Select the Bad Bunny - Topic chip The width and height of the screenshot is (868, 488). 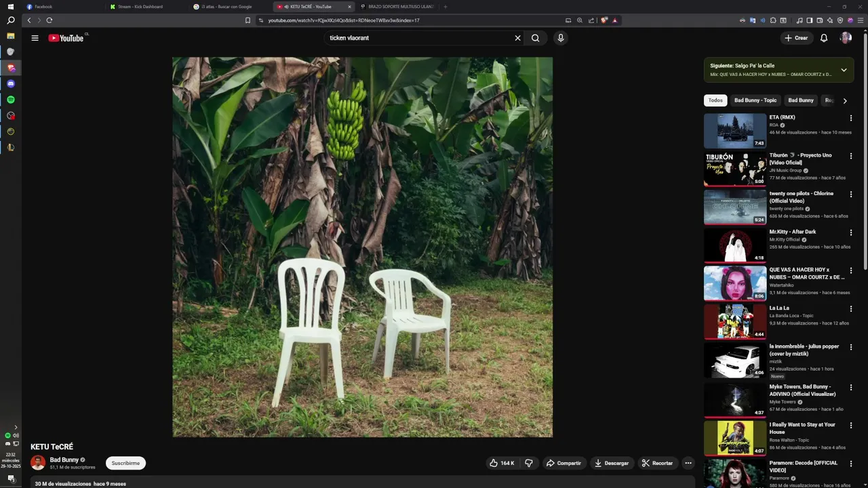point(755,100)
